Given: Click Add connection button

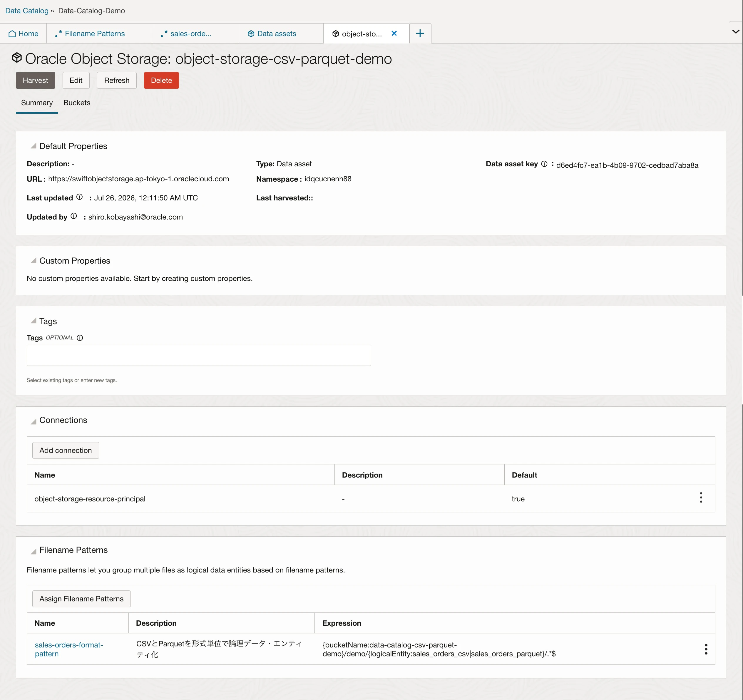Looking at the screenshot, I should pyautogui.click(x=66, y=450).
